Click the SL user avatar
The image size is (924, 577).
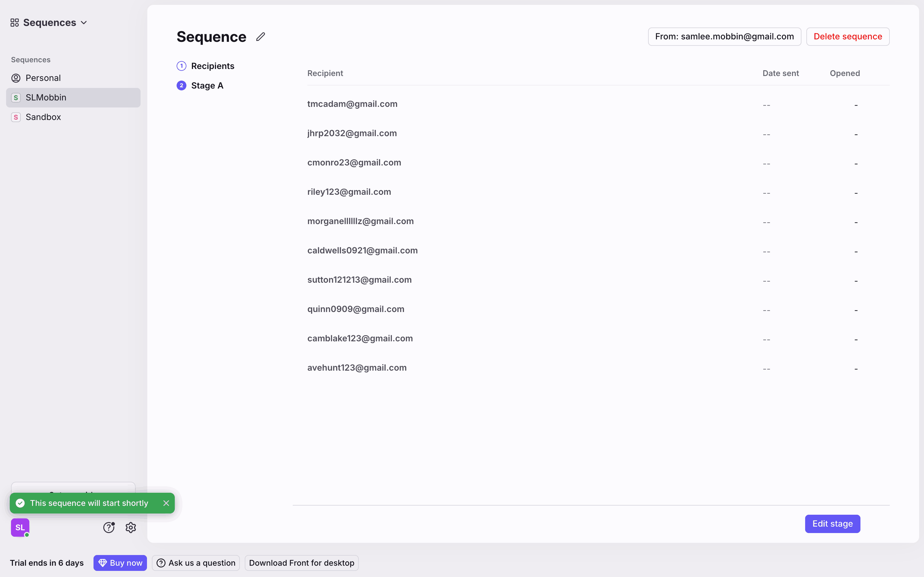pyautogui.click(x=20, y=528)
